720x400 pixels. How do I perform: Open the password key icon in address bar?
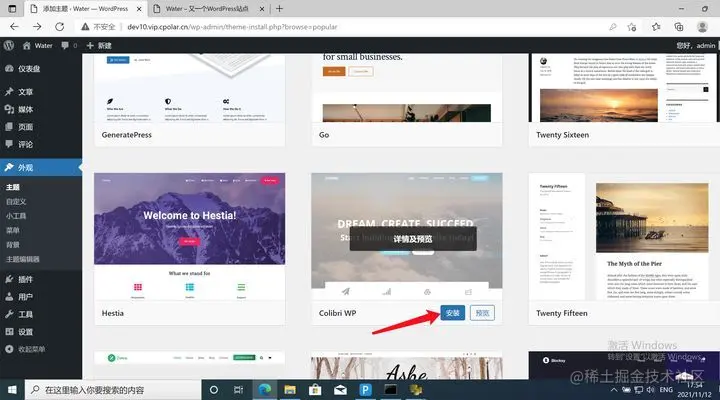coord(613,27)
